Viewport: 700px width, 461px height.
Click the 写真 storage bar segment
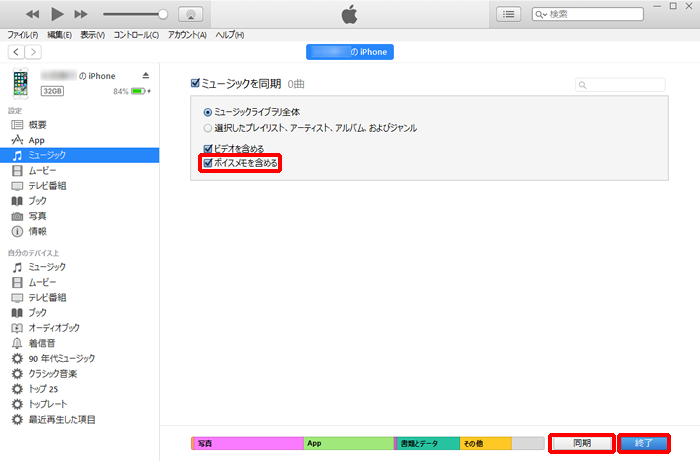tap(249, 443)
